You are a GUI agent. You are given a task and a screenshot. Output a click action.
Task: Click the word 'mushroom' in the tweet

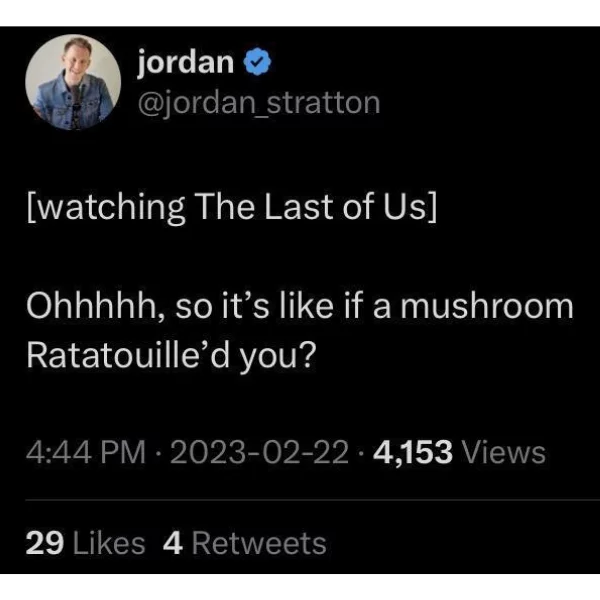(487, 306)
